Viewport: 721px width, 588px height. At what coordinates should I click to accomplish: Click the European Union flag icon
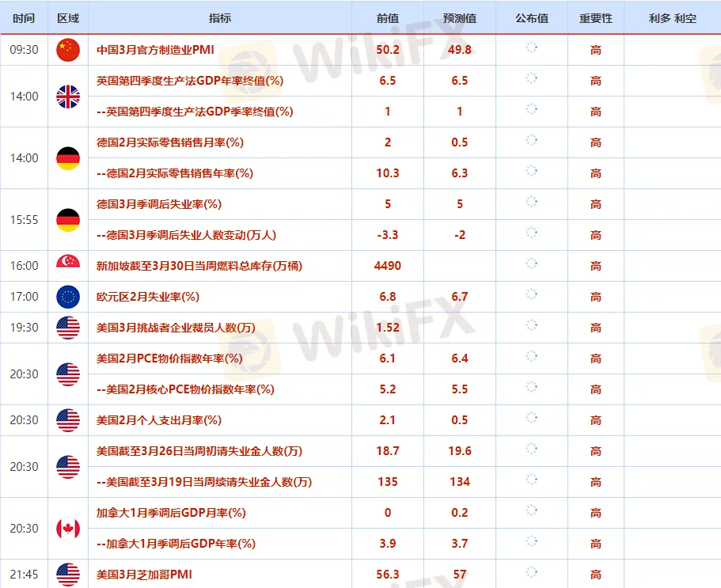point(68,297)
